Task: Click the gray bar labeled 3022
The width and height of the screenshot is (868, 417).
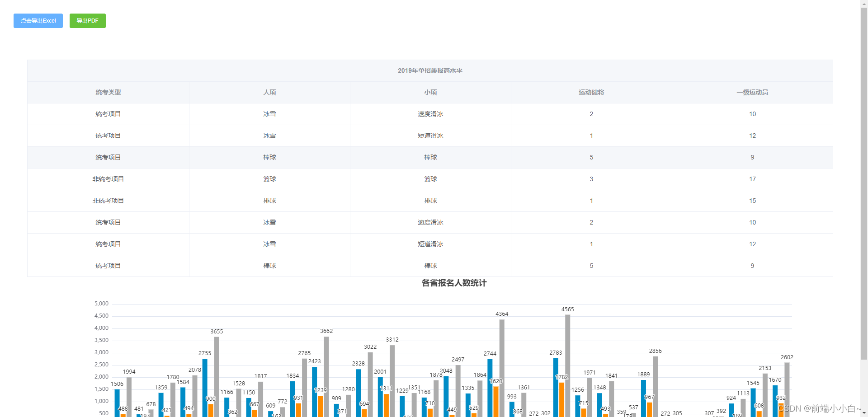Action: 370,384
